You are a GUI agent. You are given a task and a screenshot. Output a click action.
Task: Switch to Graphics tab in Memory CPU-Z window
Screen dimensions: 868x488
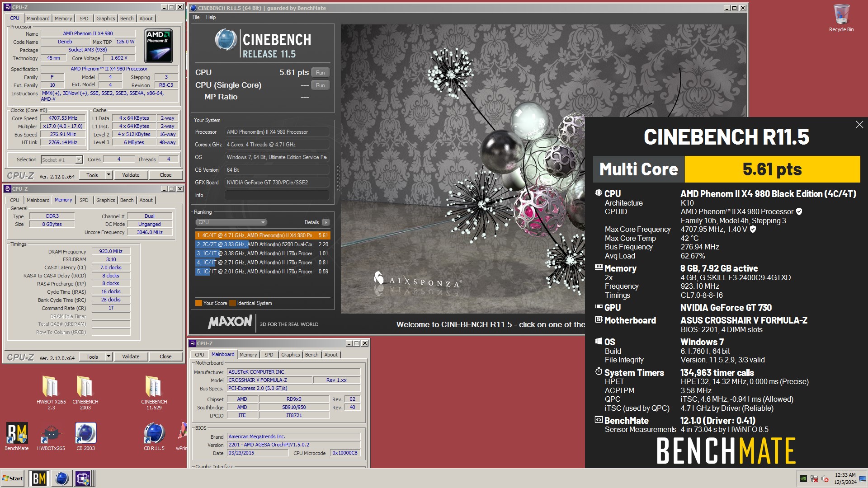(x=105, y=200)
